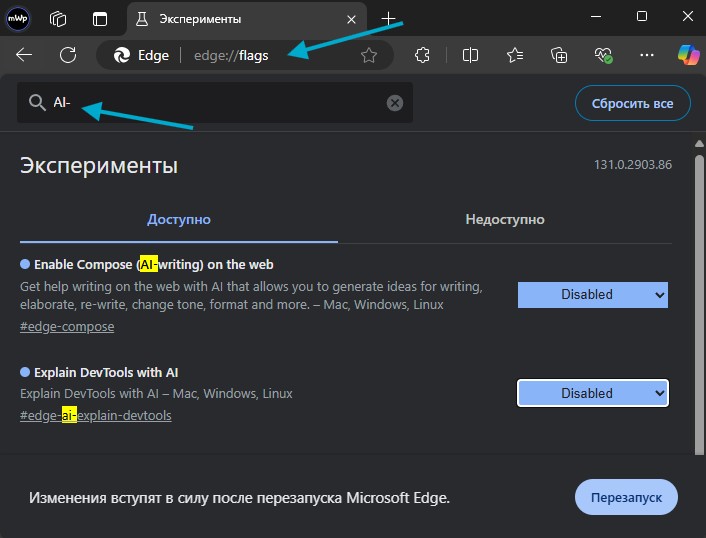Expand the Explain DevTools with AI dropdown
Viewport: 706px width, 538px height.
click(592, 393)
